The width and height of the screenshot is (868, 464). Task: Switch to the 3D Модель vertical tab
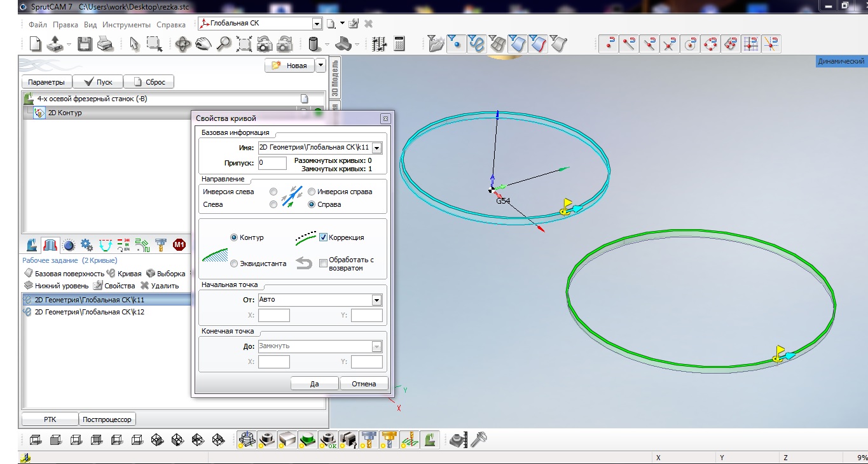(334, 77)
